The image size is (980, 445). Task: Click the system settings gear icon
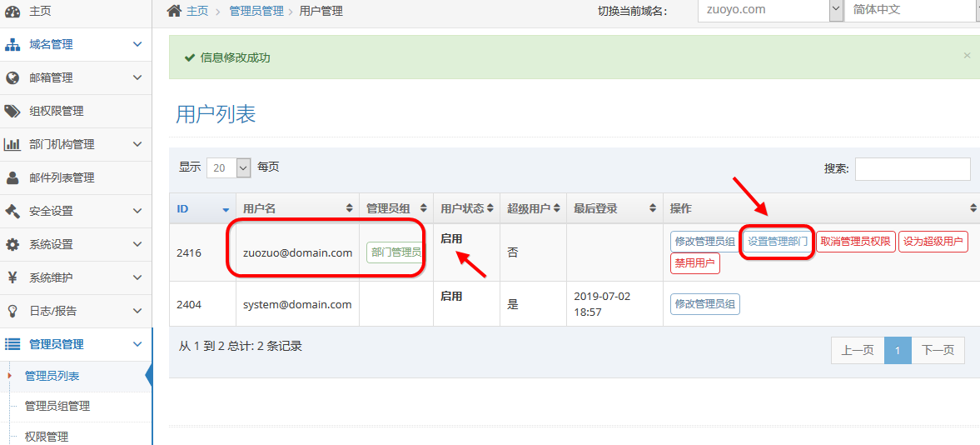(12, 244)
